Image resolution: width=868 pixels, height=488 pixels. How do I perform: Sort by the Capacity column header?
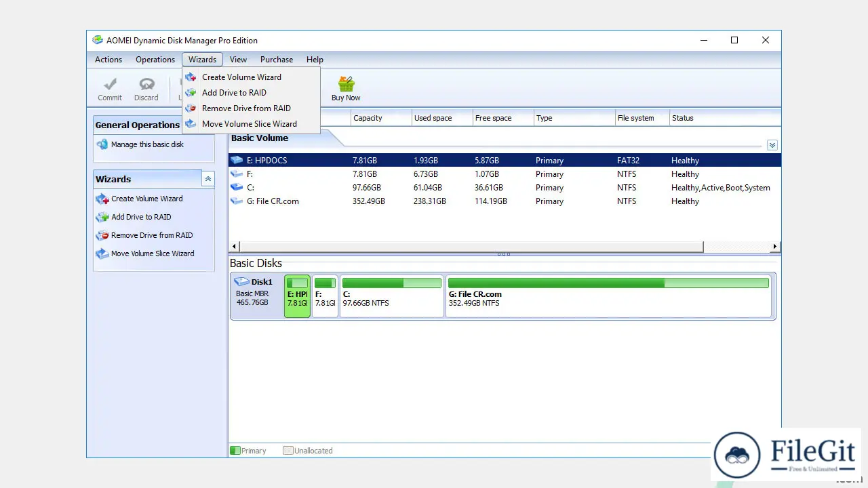point(381,118)
